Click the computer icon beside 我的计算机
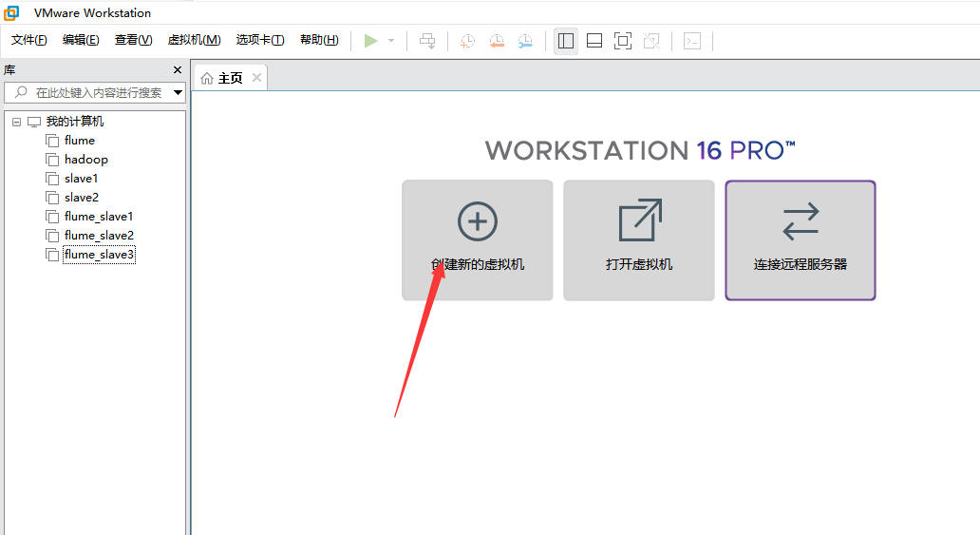The height and width of the screenshot is (535, 980). pyautogui.click(x=34, y=122)
